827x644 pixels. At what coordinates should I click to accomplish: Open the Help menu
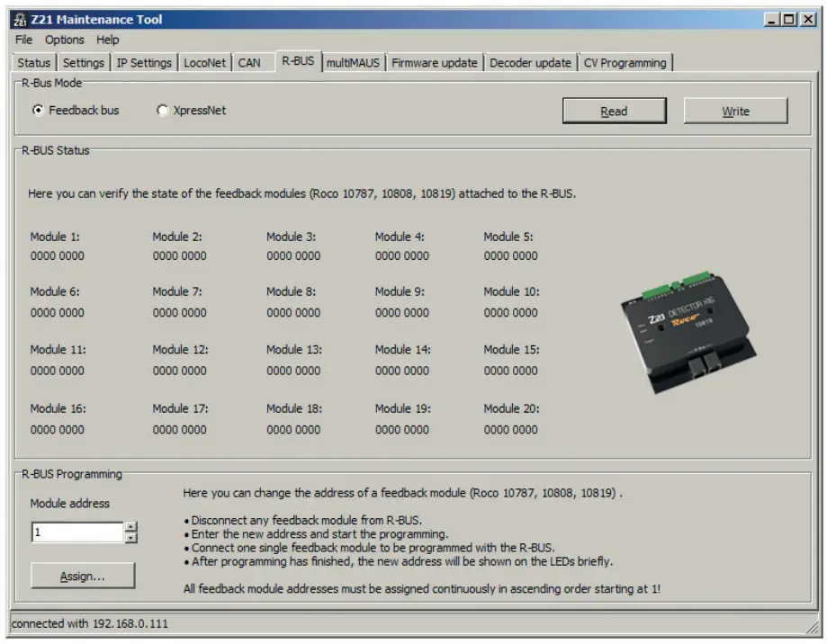106,40
